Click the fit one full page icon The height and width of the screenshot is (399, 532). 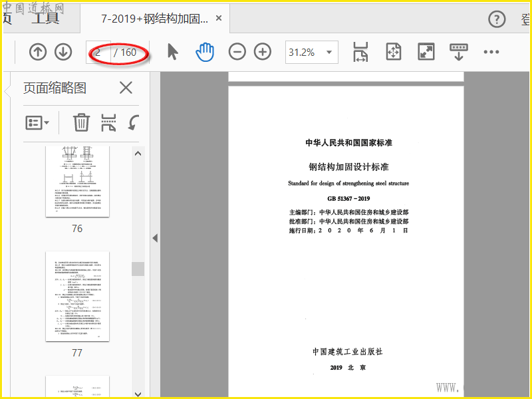tap(394, 53)
